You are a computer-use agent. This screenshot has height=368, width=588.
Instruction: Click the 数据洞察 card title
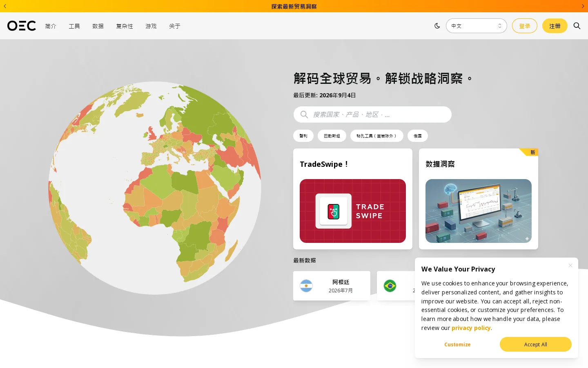[440, 164]
